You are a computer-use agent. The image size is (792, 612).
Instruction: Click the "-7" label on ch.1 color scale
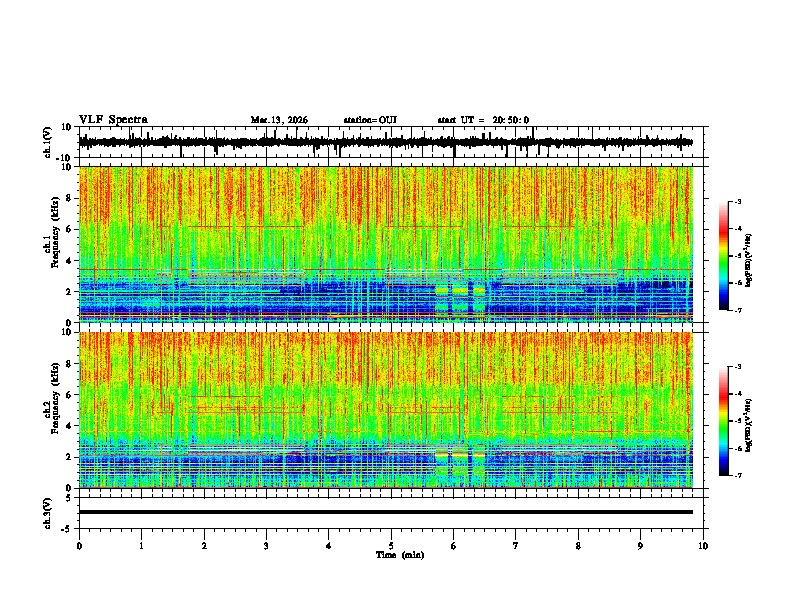click(738, 310)
